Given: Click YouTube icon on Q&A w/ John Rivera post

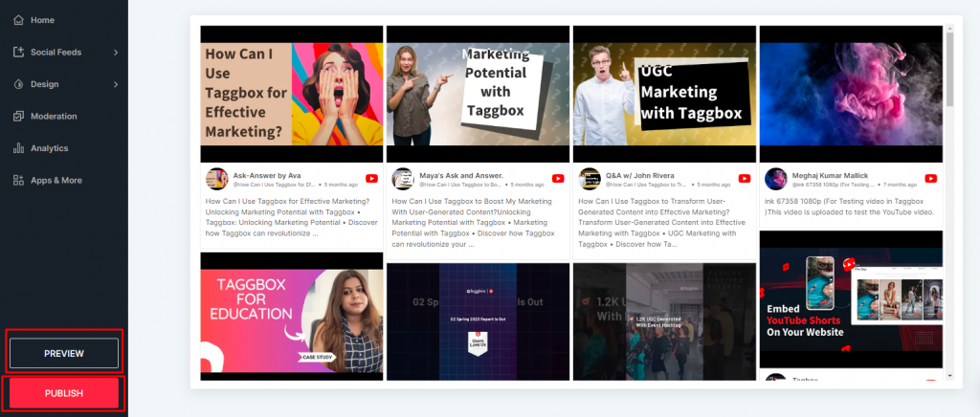Looking at the screenshot, I should (x=745, y=179).
